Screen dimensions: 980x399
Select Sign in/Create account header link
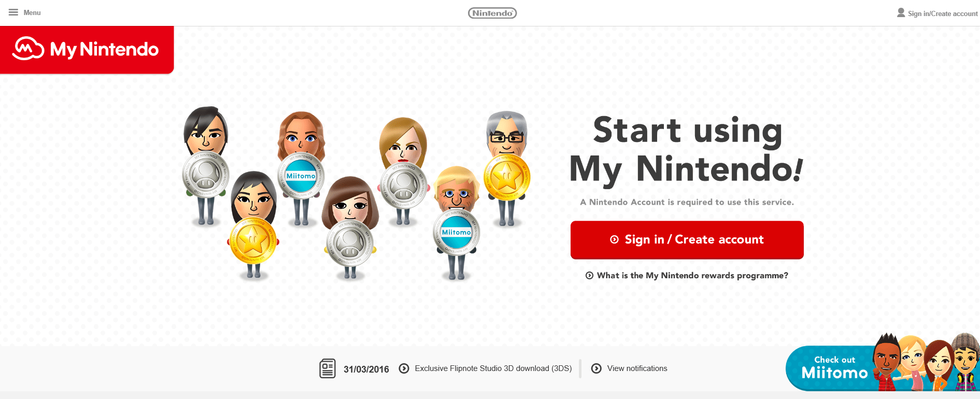click(x=942, y=13)
